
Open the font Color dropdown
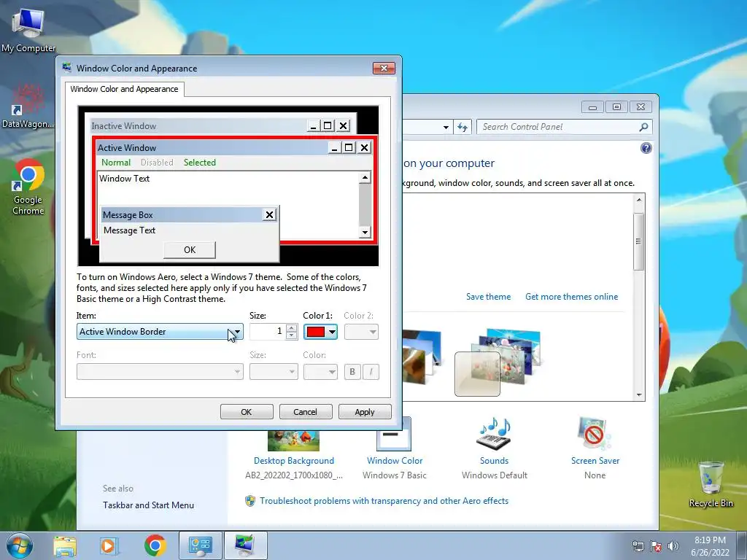coord(320,371)
